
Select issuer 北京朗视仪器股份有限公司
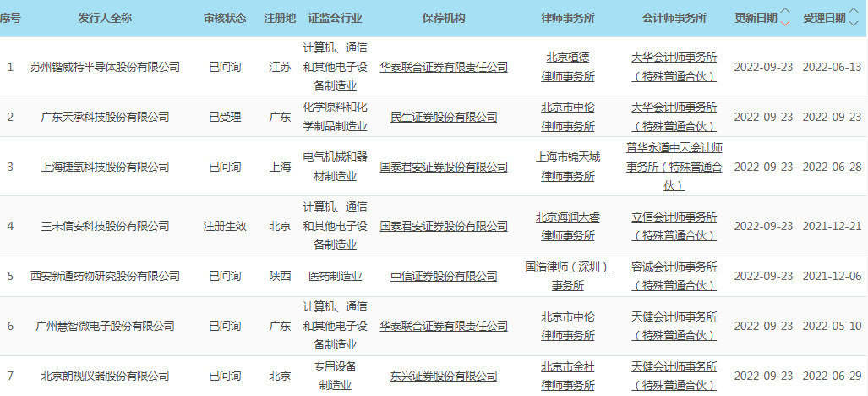(x=105, y=376)
